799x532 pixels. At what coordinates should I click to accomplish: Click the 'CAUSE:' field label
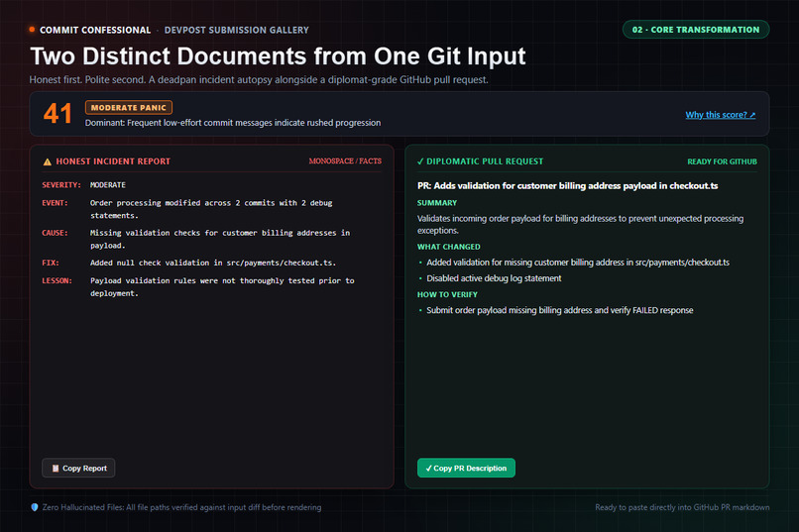click(x=55, y=233)
